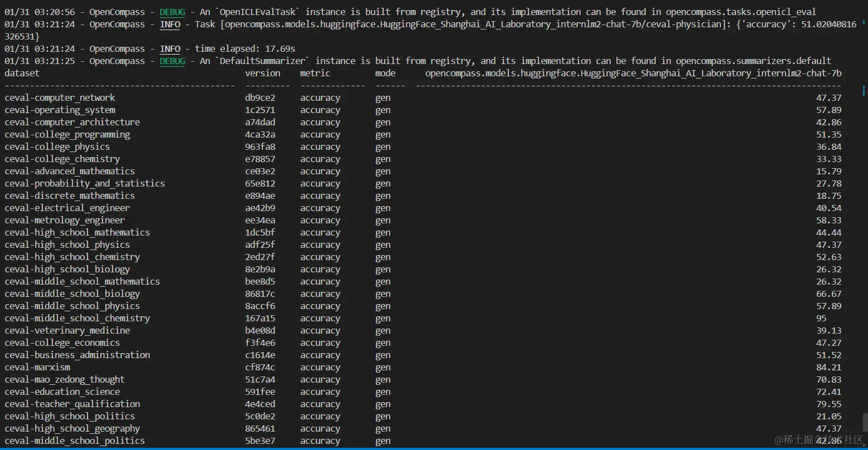Click version hash a74dad
The height and width of the screenshot is (450, 868).
point(260,122)
